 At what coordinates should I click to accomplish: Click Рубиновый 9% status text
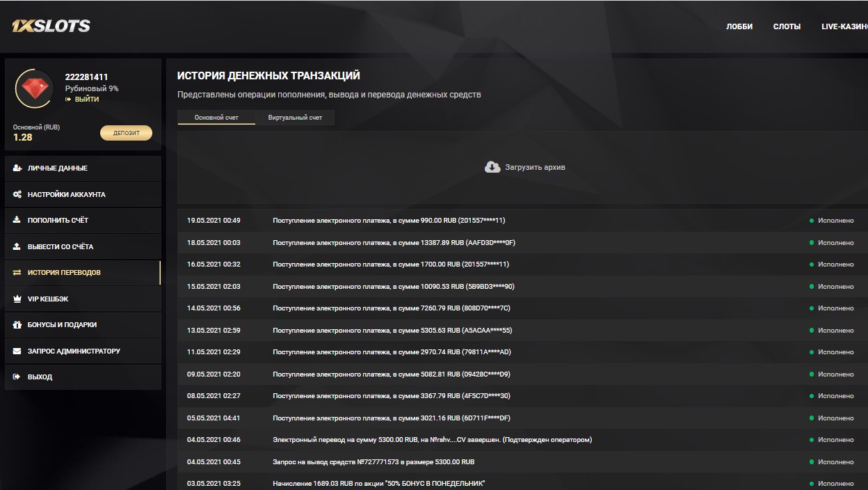[92, 89]
